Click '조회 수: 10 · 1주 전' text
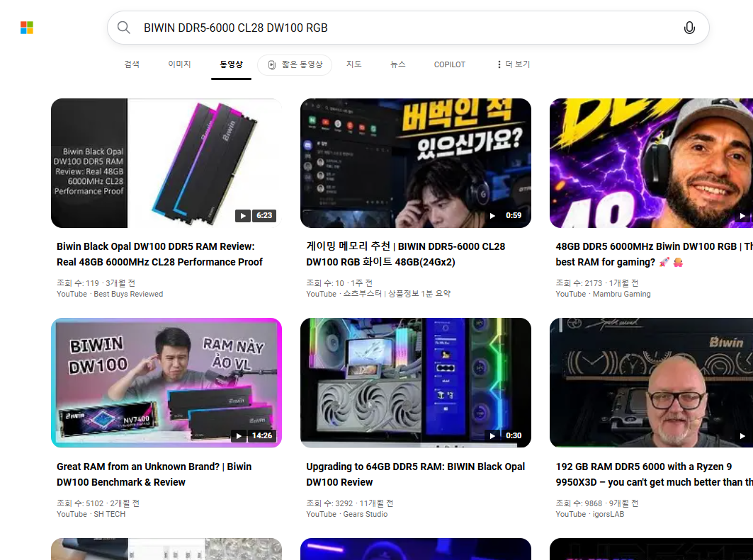The width and height of the screenshot is (753, 560). pyautogui.click(x=339, y=282)
